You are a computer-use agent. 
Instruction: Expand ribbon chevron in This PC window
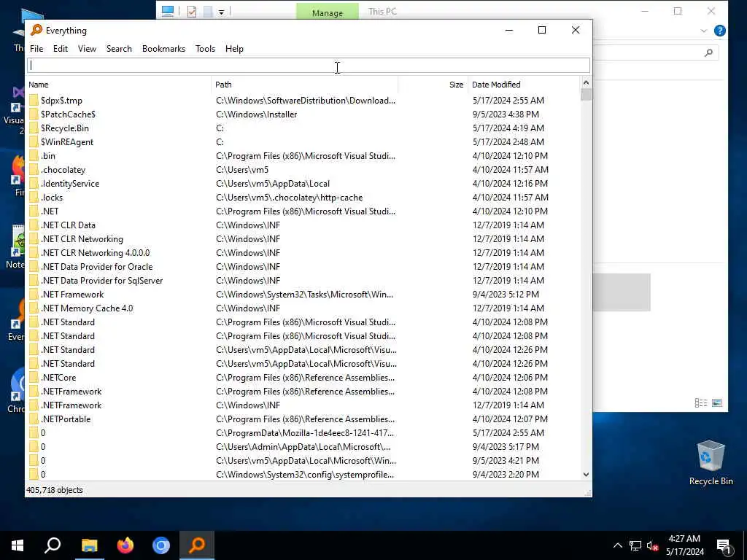704,31
